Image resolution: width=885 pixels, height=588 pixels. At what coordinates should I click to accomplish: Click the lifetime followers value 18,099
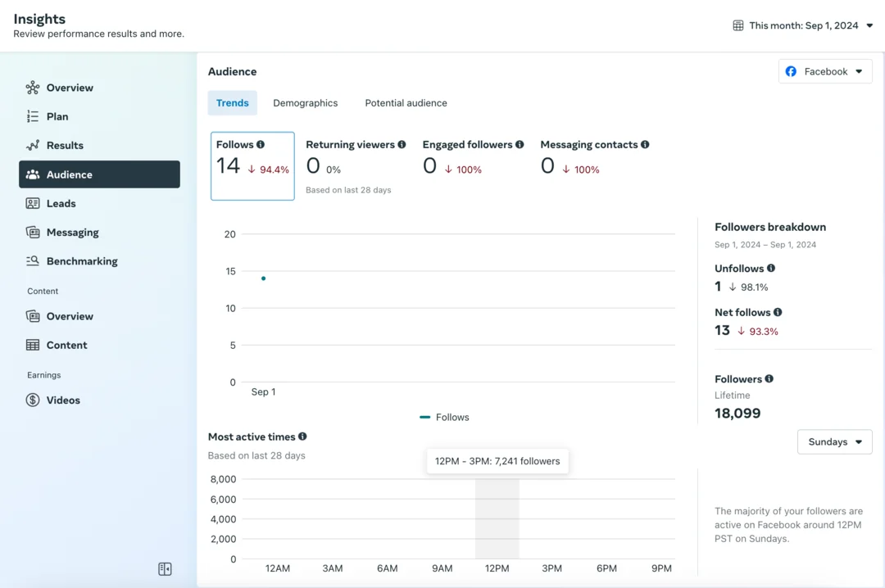(x=737, y=413)
